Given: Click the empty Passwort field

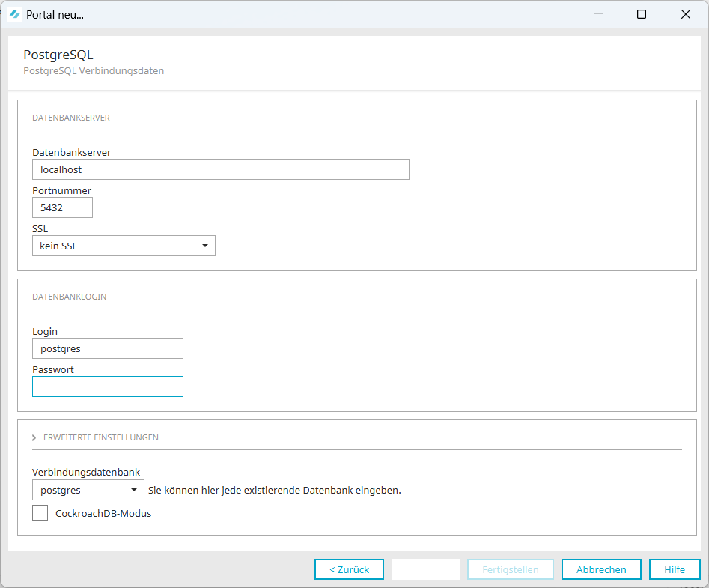Looking at the screenshot, I should pos(108,387).
